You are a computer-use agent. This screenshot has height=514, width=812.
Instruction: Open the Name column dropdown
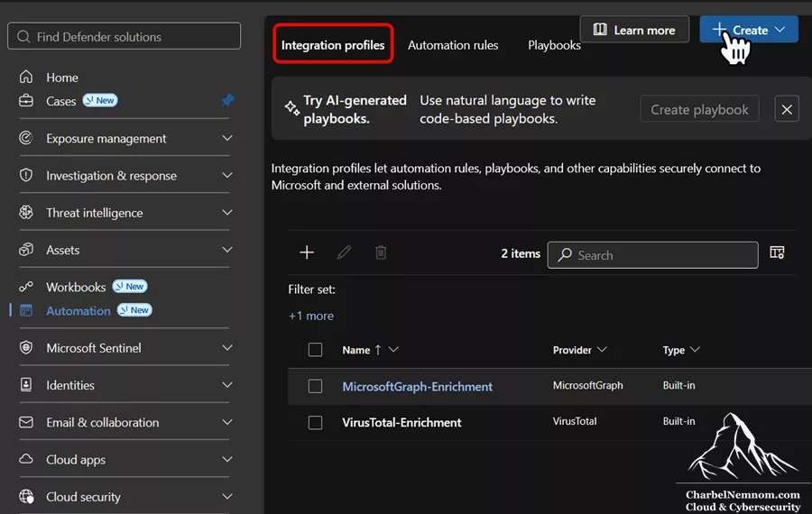[393, 349]
